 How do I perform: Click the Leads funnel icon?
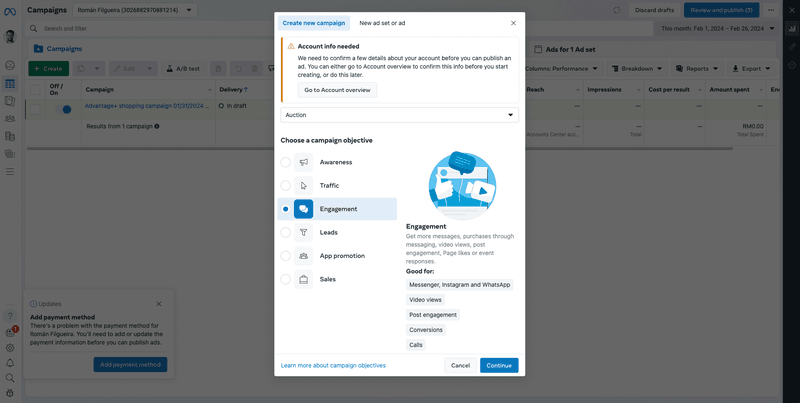pos(304,233)
